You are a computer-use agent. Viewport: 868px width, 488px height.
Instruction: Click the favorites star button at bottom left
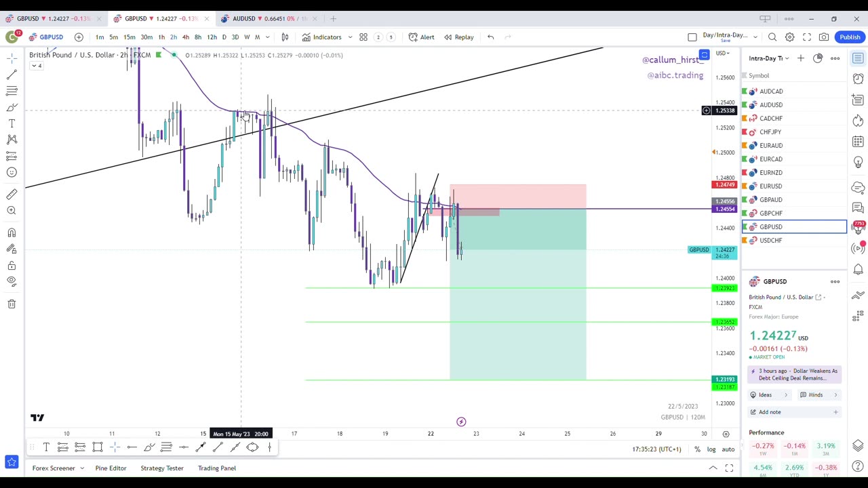pyautogui.click(x=12, y=462)
